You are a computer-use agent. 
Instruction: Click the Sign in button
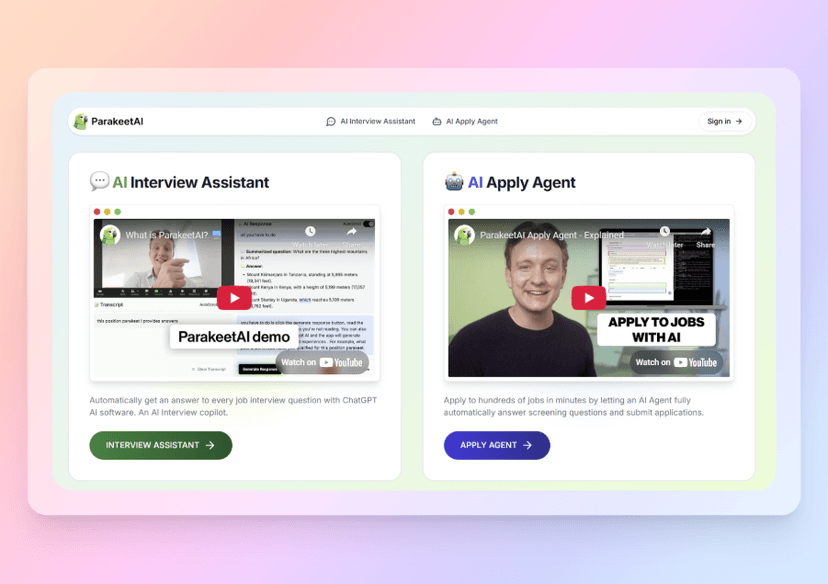pyautogui.click(x=724, y=121)
